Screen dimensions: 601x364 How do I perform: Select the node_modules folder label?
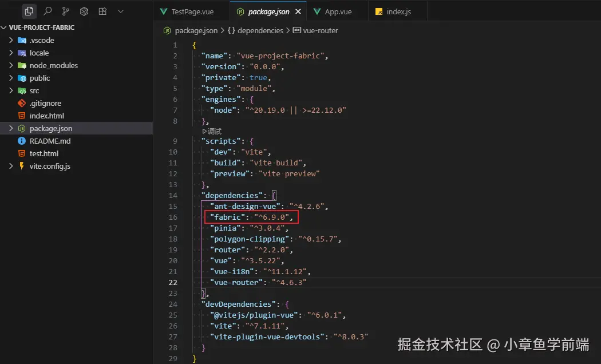point(54,65)
